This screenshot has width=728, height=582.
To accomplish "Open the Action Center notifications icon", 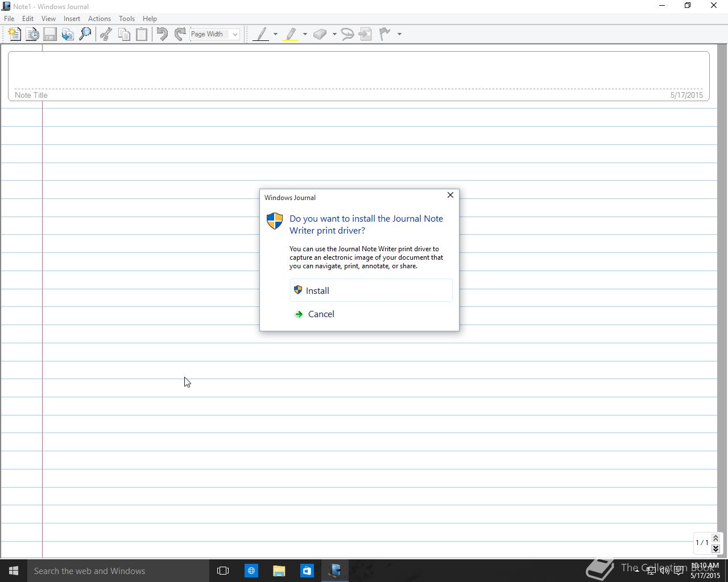I will (x=679, y=571).
